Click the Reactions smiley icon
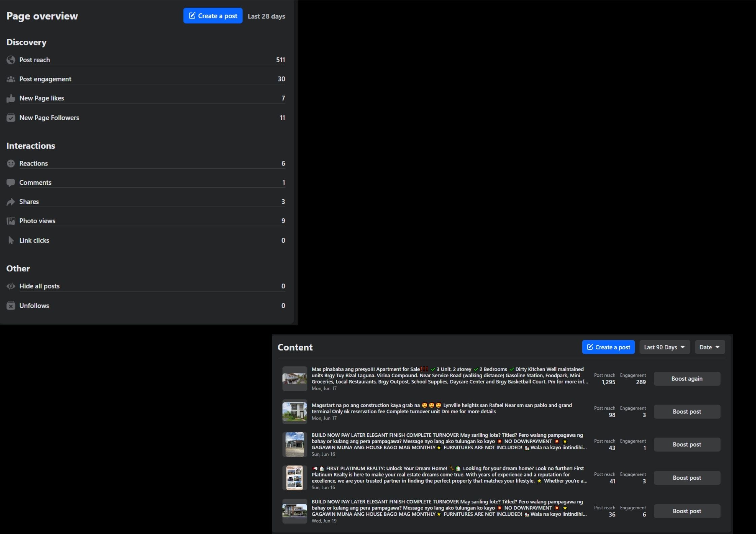 pos(11,164)
